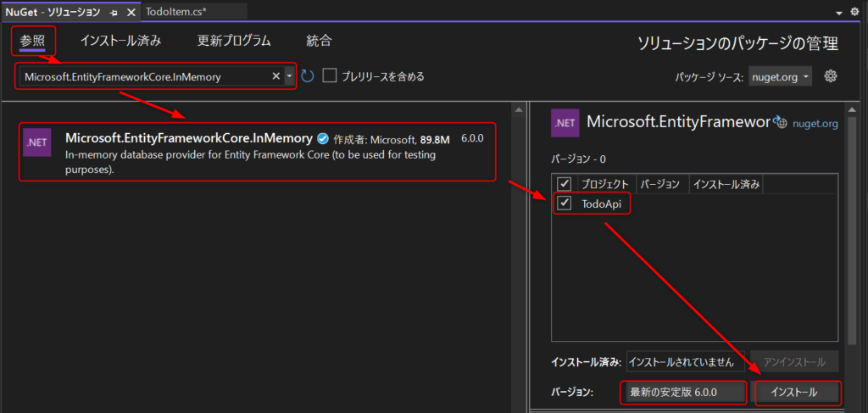Uncheck the TodoApi project checkbox

pyautogui.click(x=564, y=204)
